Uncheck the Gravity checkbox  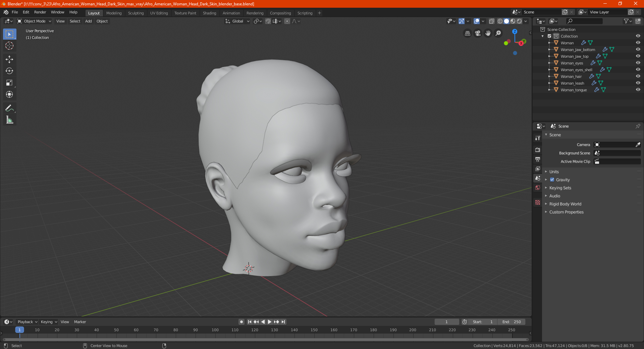tap(552, 180)
